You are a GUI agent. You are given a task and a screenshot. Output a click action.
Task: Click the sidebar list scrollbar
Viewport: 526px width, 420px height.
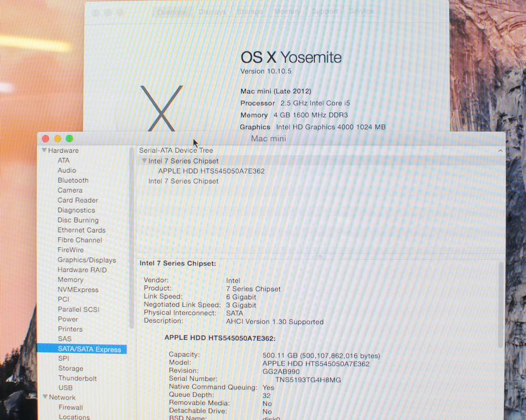coord(131,238)
